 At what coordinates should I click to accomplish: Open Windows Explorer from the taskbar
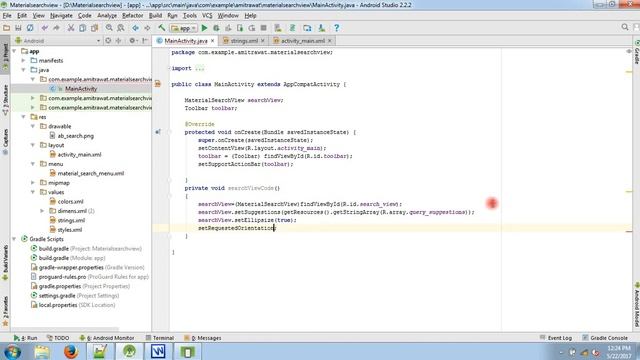click(x=42, y=351)
